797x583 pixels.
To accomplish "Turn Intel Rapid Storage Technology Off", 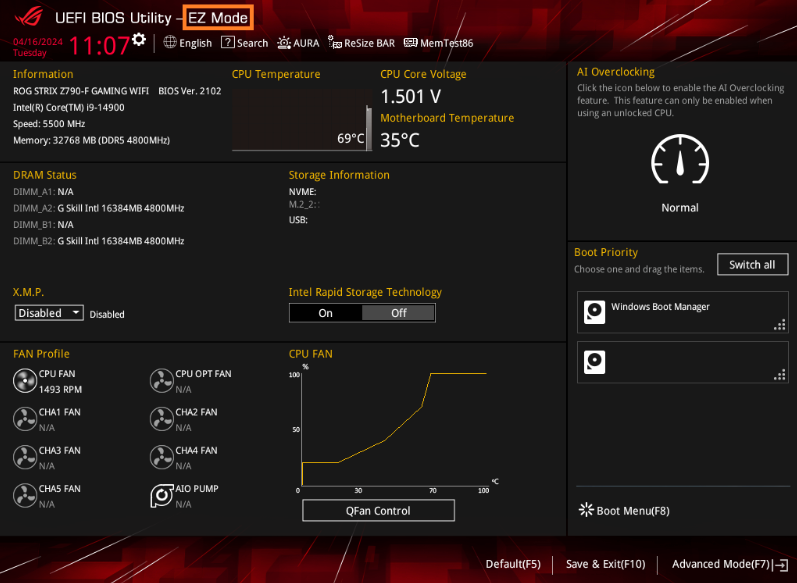I will point(398,313).
